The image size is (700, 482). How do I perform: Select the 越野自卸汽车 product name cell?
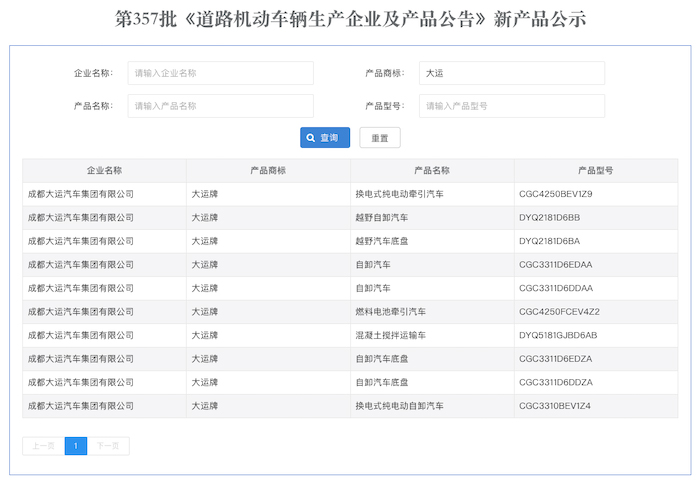381,217
